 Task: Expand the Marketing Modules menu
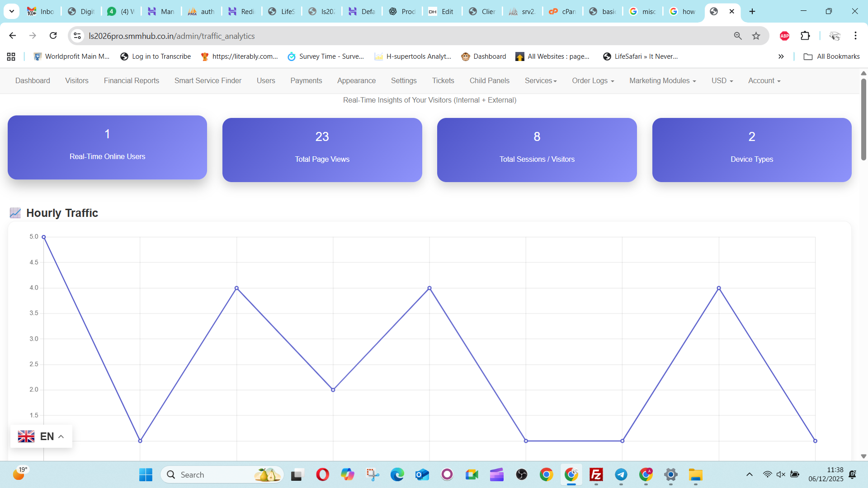[x=662, y=81]
